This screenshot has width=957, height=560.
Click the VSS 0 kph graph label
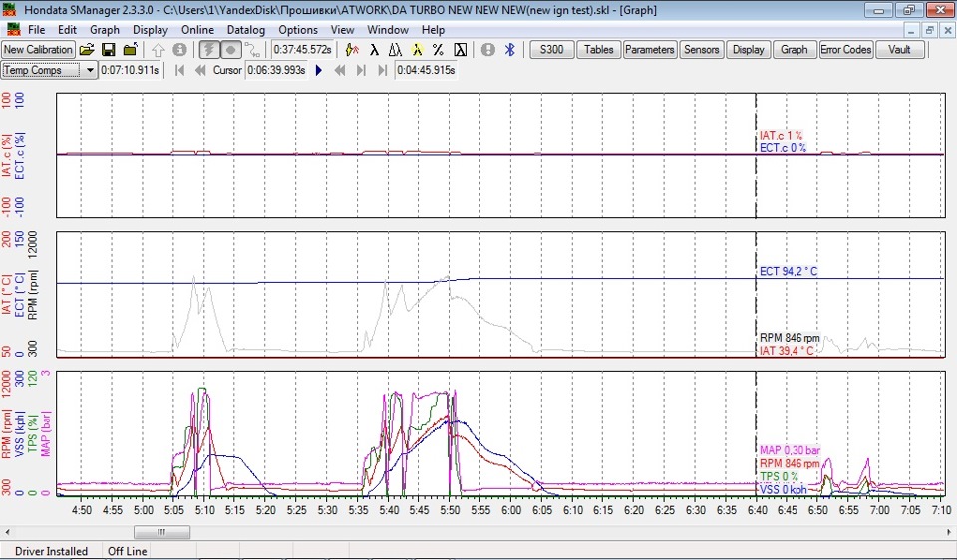tap(784, 490)
